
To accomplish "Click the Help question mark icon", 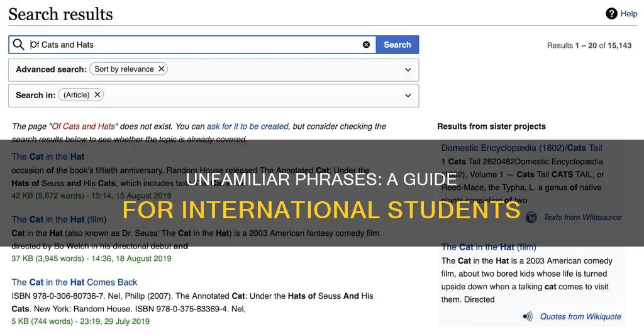I will 611,14.
